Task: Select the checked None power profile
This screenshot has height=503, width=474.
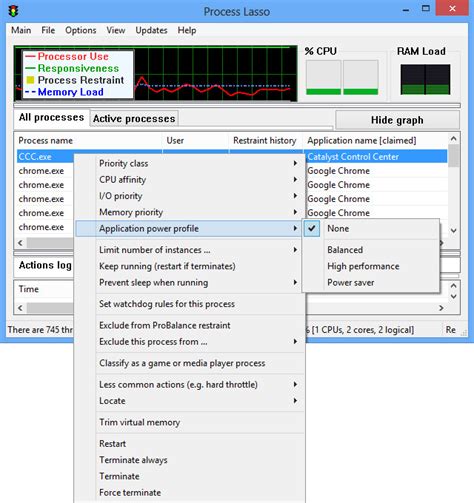Action: [x=371, y=229]
